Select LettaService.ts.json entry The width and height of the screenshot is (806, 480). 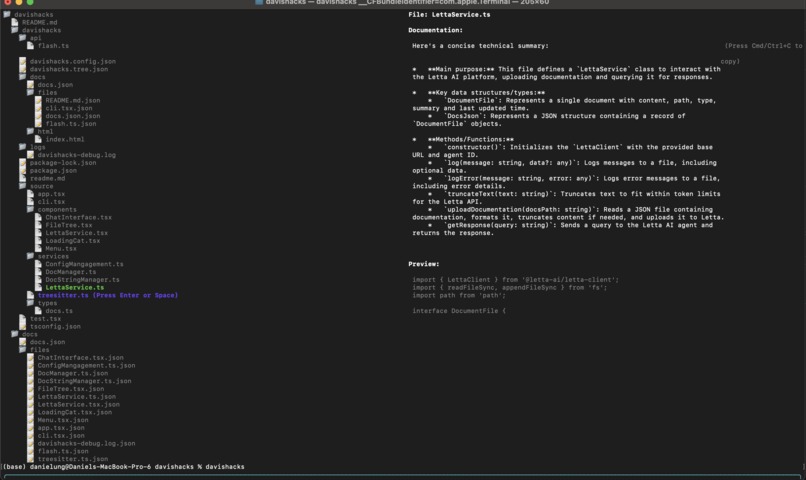coord(77,396)
